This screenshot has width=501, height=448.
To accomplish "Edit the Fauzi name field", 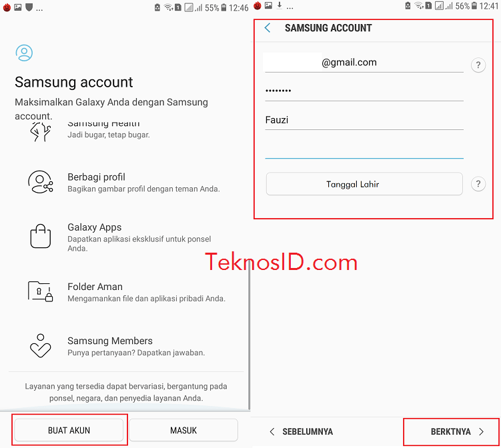I will 364,120.
